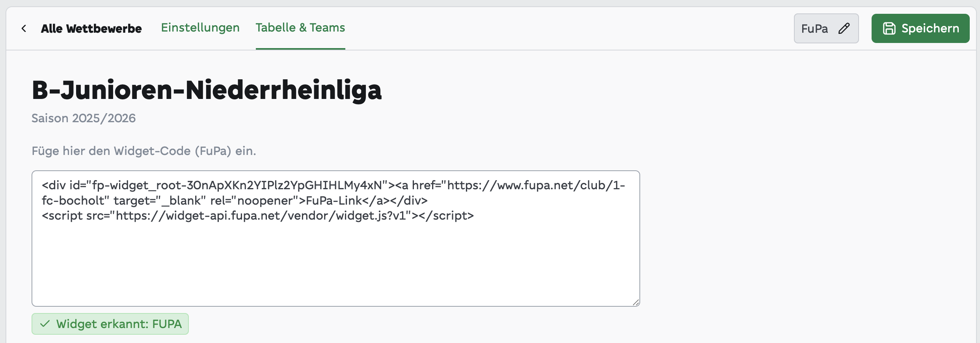Click the Füge hier den Widget-Code label
Viewport: 980px width, 343px height.
[x=144, y=151]
